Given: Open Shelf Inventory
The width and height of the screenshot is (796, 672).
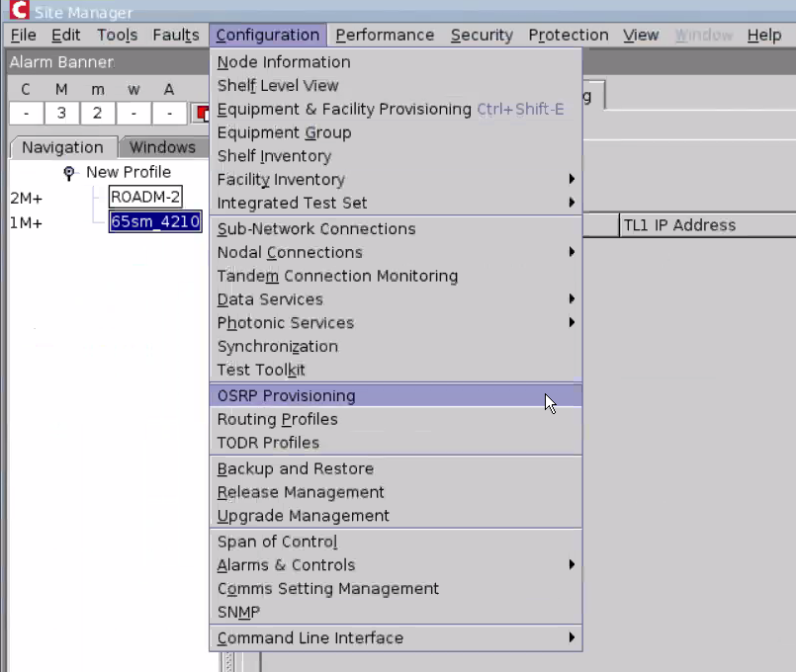Looking at the screenshot, I should click(x=396, y=156).
